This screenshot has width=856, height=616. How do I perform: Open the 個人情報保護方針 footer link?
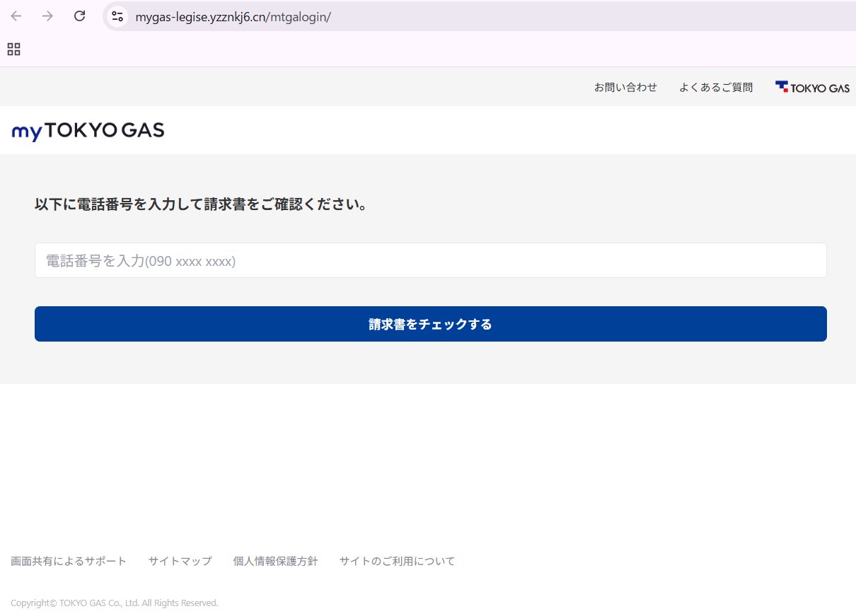tap(275, 561)
